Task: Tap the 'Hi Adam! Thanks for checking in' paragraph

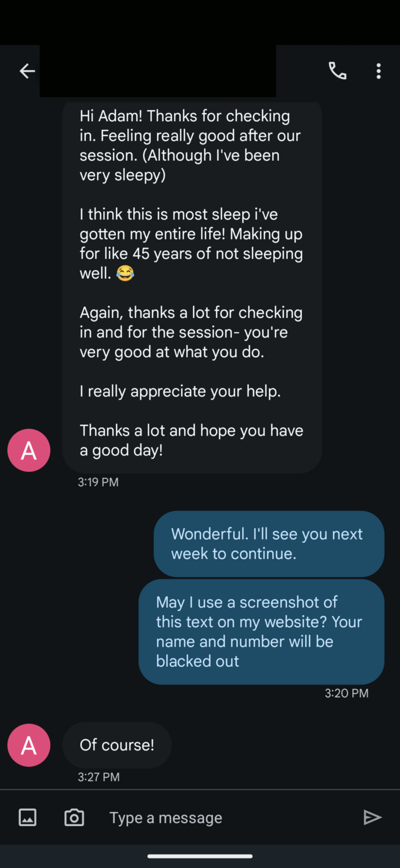Action: coord(190,145)
